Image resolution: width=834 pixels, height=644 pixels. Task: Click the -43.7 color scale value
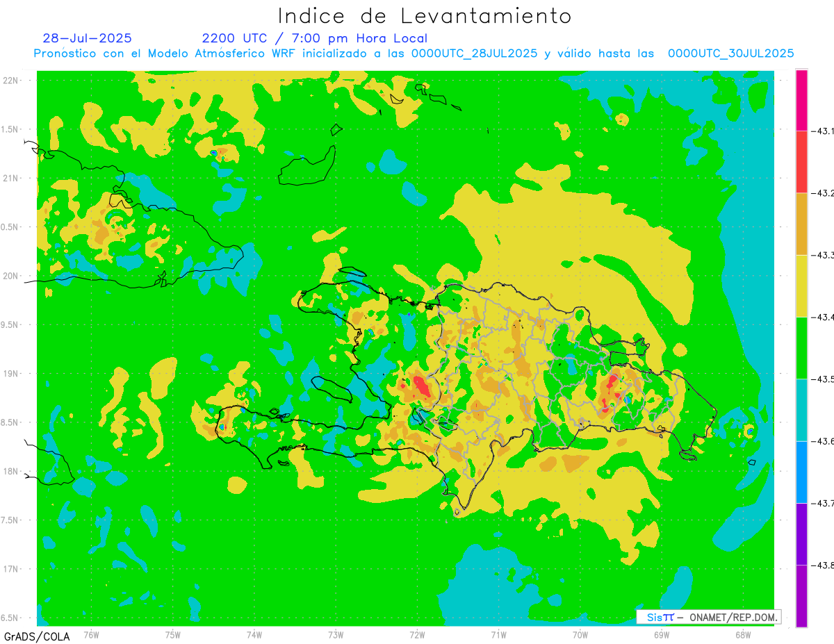tap(824, 503)
